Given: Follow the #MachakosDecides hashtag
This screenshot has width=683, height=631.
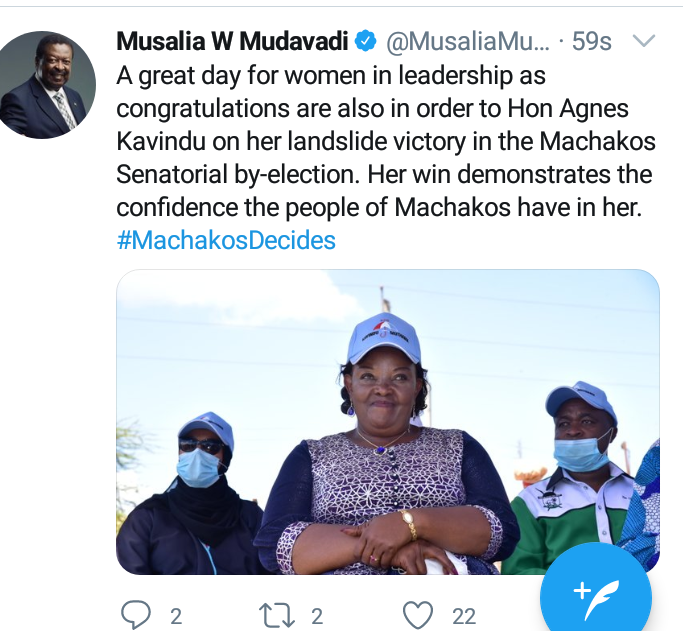Looking at the screenshot, I should 226,240.
